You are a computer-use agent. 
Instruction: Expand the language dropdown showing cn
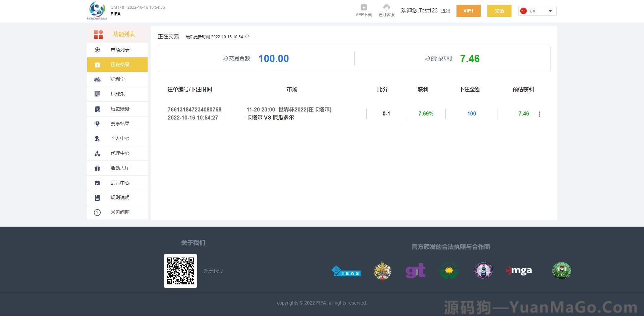point(537,11)
